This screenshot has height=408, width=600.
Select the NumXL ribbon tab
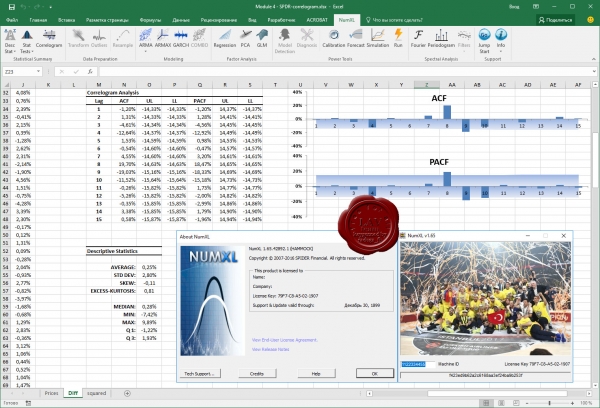tap(347, 20)
